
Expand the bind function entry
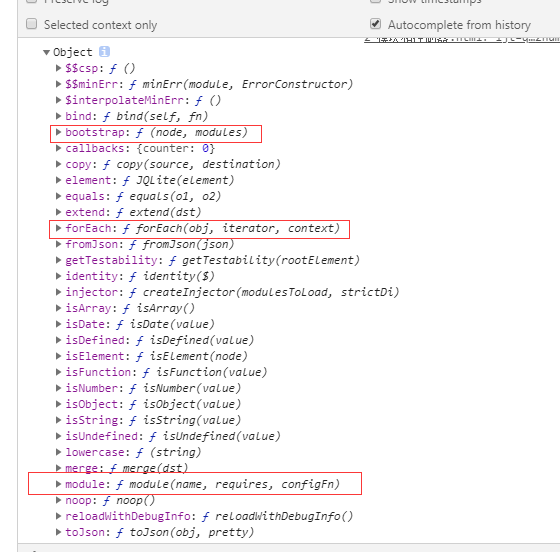(x=59, y=116)
